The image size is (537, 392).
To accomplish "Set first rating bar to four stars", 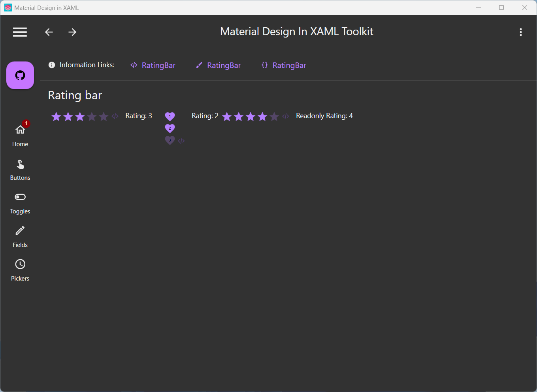I will [x=92, y=116].
